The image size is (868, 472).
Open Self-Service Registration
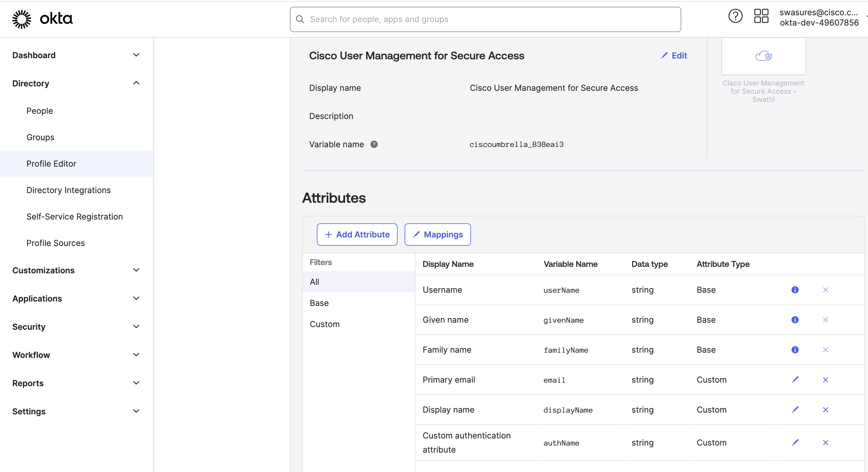(x=75, y=216)
